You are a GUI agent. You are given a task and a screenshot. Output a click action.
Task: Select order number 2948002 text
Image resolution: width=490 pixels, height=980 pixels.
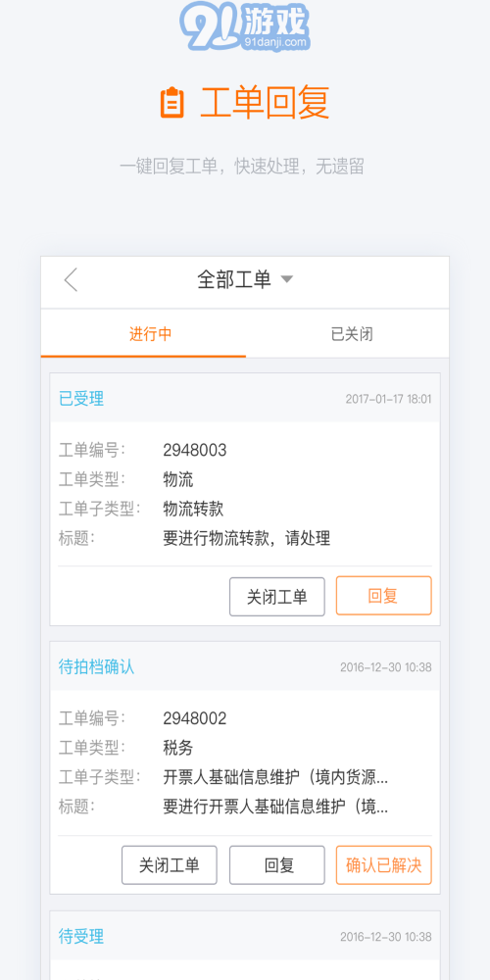[194, 718]
